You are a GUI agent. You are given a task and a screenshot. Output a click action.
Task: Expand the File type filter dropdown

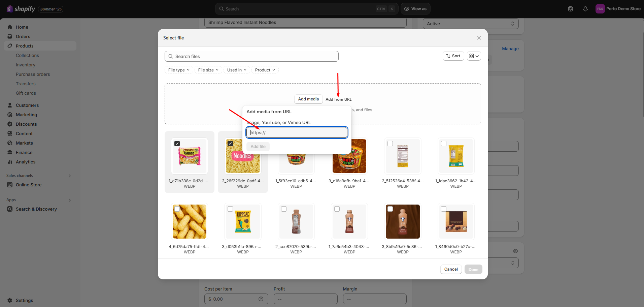tap(178, 70)
